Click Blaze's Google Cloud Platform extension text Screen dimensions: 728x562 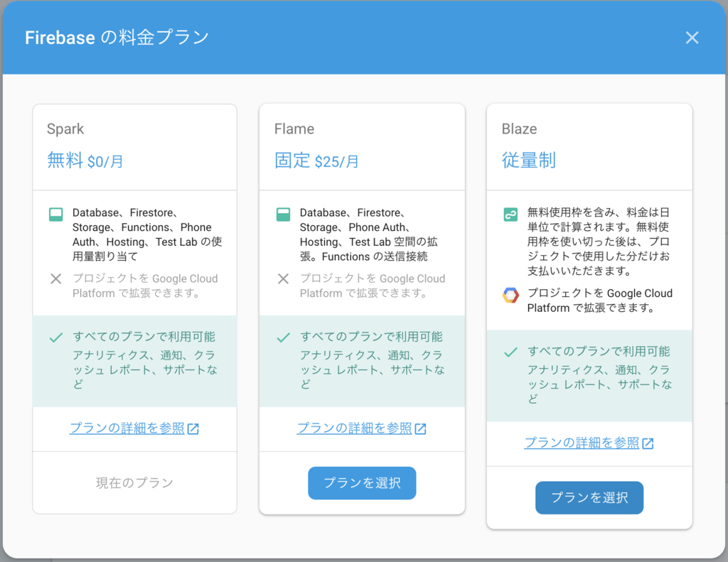coord(600,301)
